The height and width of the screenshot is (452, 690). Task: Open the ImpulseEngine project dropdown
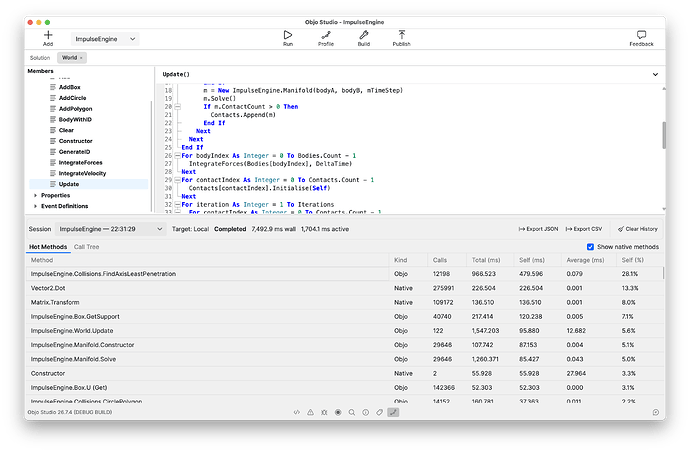[x=105, y=39]
